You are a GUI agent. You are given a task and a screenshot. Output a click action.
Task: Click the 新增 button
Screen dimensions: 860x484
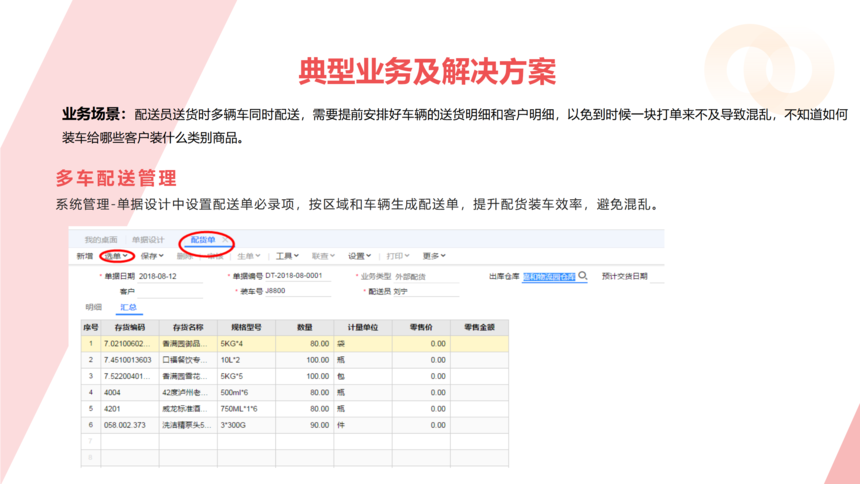[84, 256]
